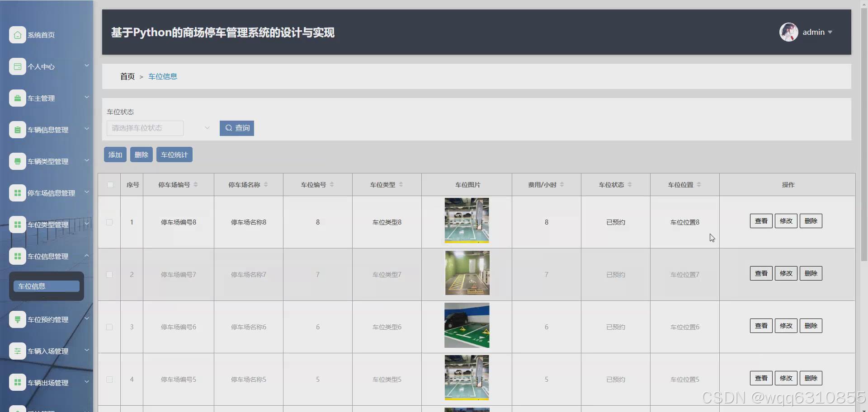Click the magnifier icon in 查询 button

point(229,128)
